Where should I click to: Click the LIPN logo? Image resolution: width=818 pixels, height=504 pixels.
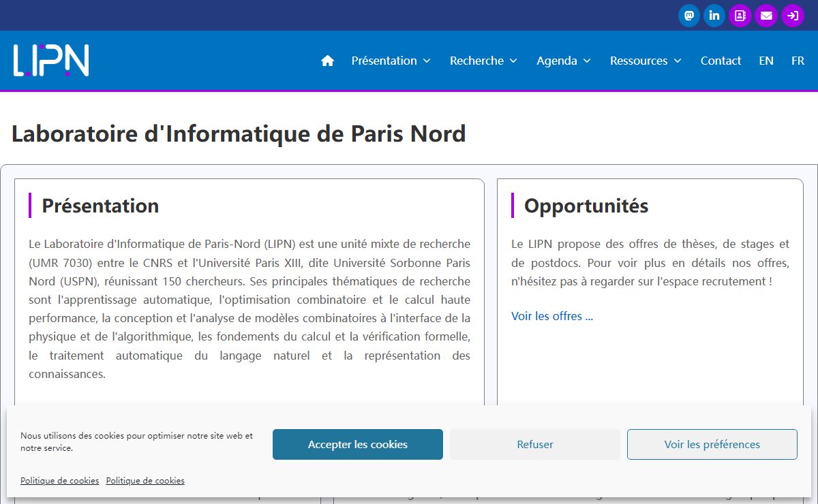(51, 61)
